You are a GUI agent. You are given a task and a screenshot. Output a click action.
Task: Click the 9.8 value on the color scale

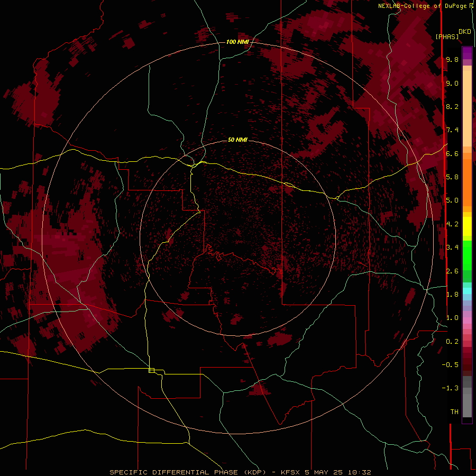(x=452, y=59)
